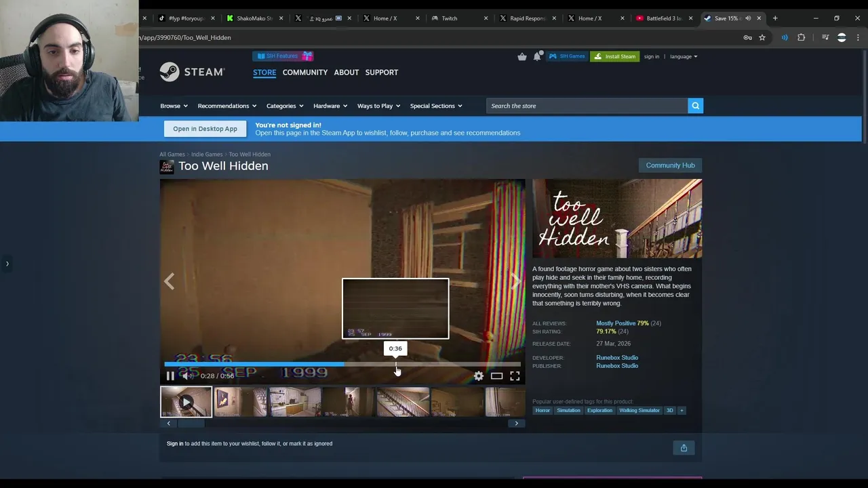The width and height of the screenshot is (868, 488).
Task: Click Too Well Hidden breadcrumb link
Action: [250, 155]
